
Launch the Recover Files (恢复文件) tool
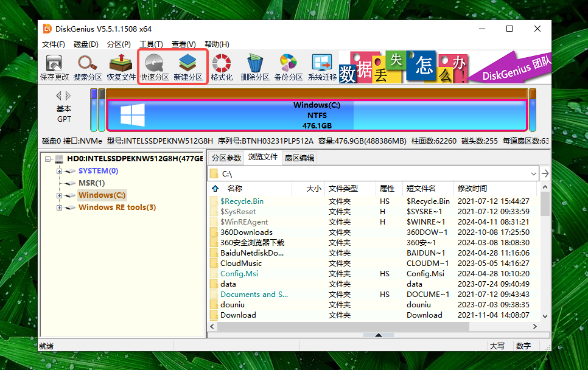[x=121, y=68]
